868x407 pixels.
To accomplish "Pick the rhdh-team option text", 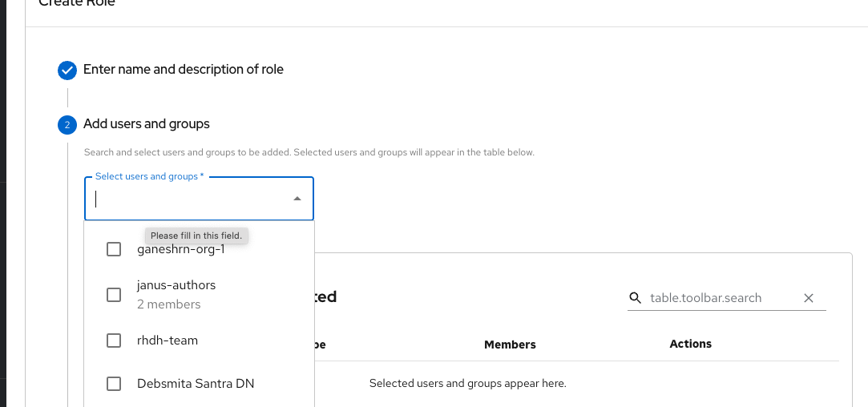I will (x=168, y=341).
